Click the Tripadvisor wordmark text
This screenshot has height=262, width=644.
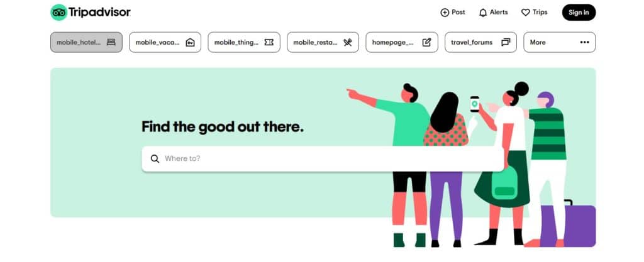pyautogui.click(x=99, y=13)
